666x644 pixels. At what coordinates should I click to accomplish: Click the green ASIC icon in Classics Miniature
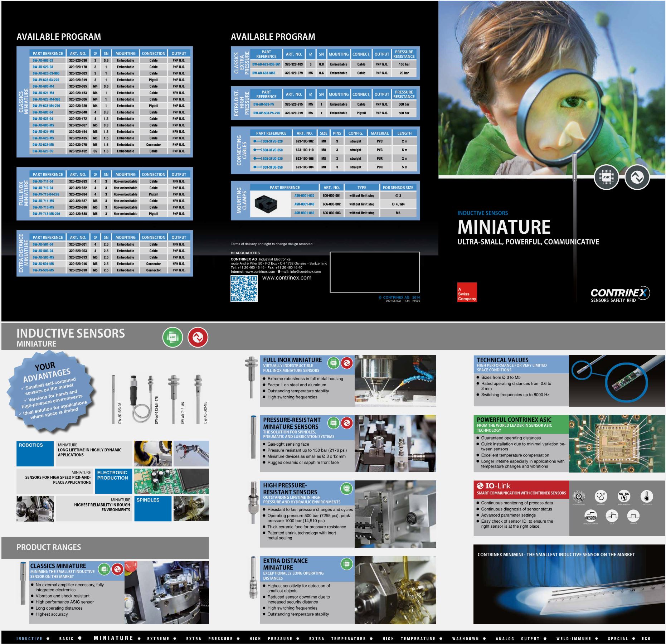click(104, 569)
